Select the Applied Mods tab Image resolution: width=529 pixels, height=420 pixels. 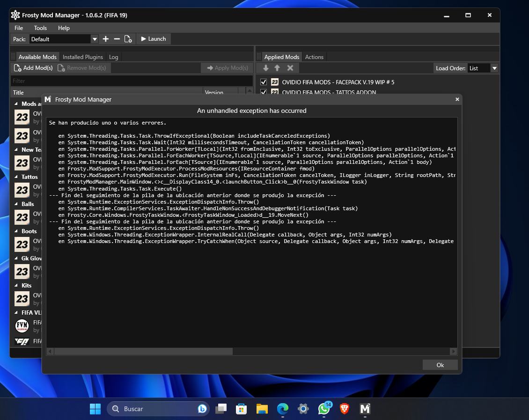282,57
